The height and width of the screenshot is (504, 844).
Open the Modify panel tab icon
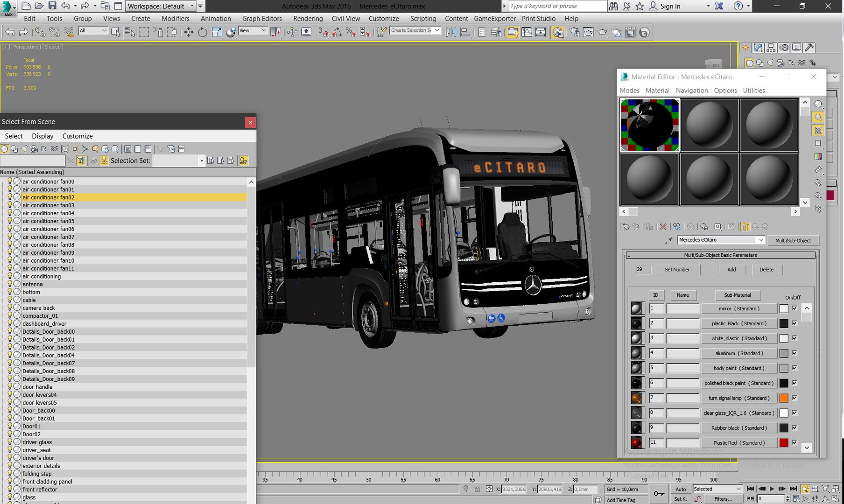click(758, 48)
